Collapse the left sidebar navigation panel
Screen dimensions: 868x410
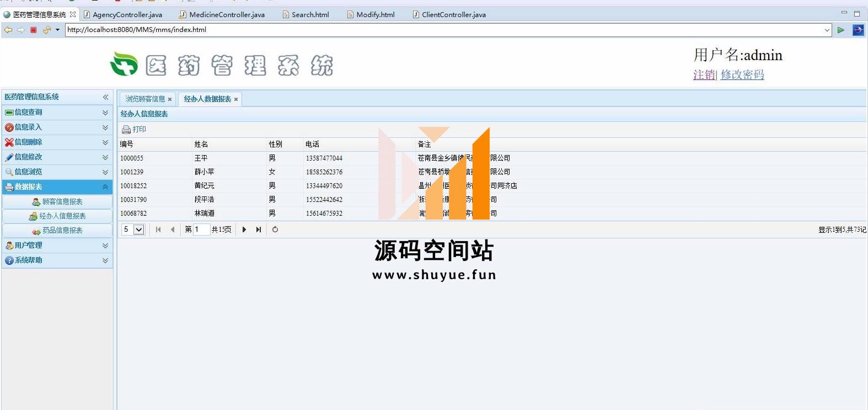[x=105, y=97]
